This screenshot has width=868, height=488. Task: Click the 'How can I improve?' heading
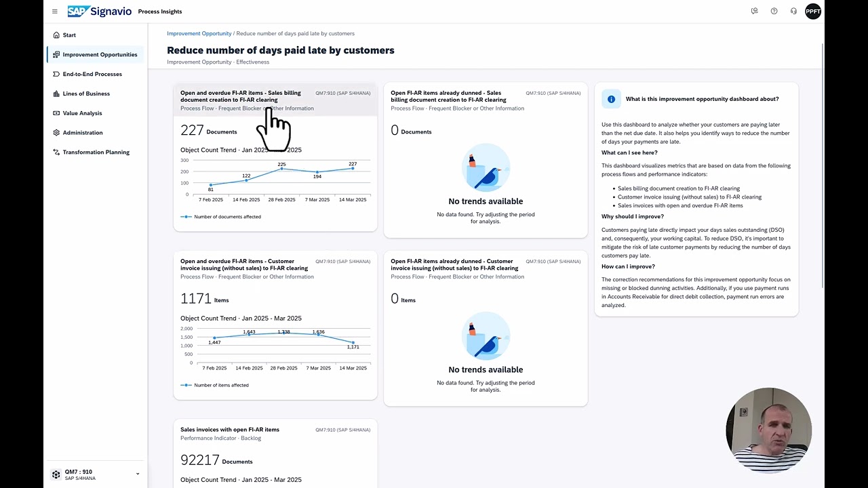[x=628, y=266]
